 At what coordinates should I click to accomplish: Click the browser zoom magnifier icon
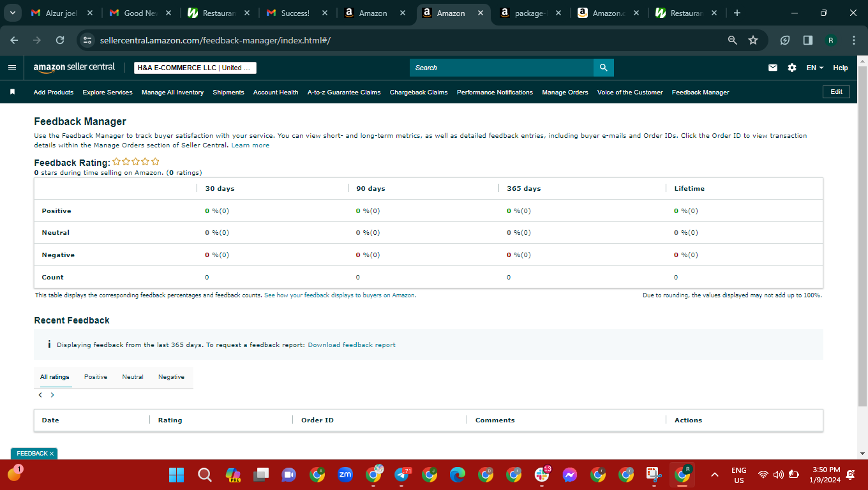point(733,40)
